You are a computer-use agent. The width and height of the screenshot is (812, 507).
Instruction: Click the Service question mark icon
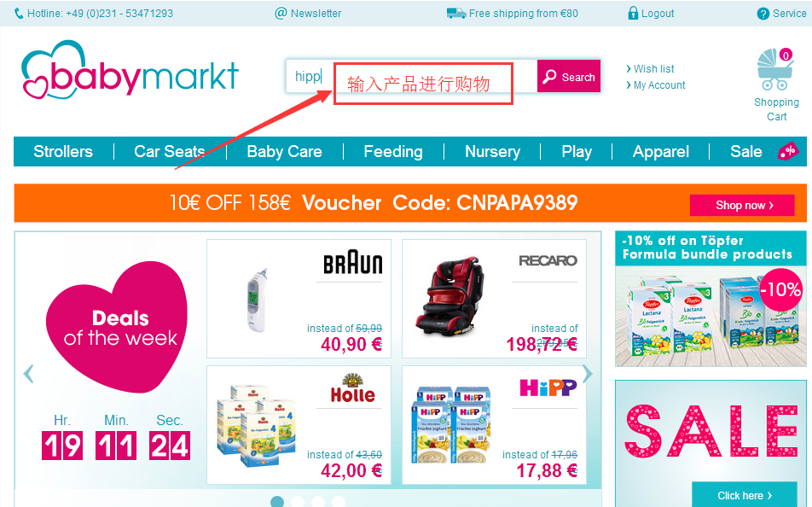coord(763,14)
